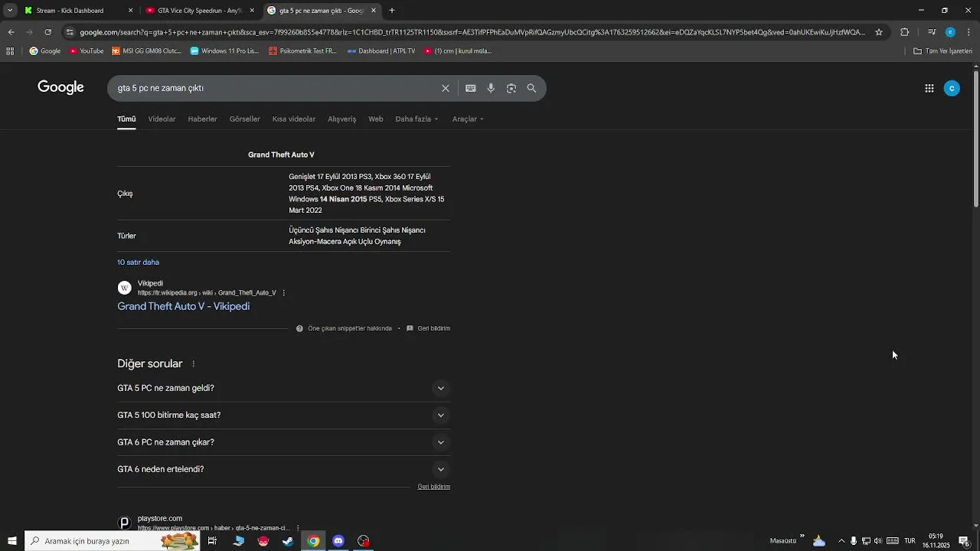Click 'Geri bildirim' below the snippet
Viewport: 980px width, 551px height.
pos(433,328)
